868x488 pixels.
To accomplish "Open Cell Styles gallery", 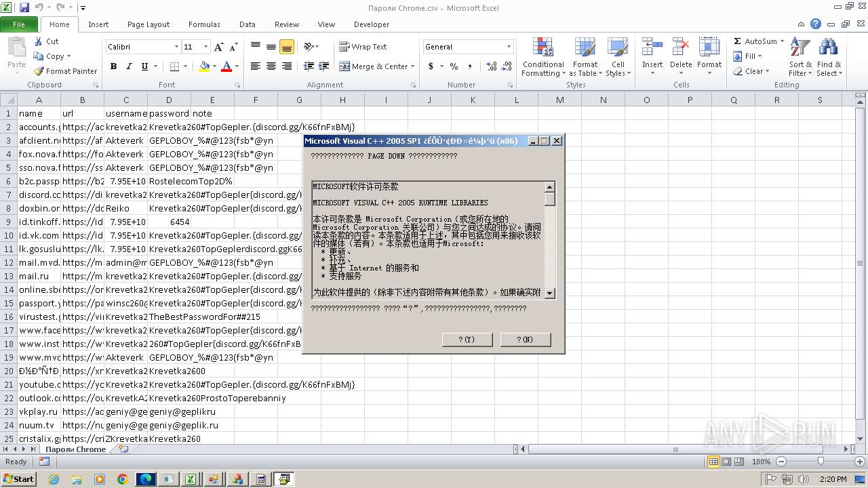I will tap(618, 58).
